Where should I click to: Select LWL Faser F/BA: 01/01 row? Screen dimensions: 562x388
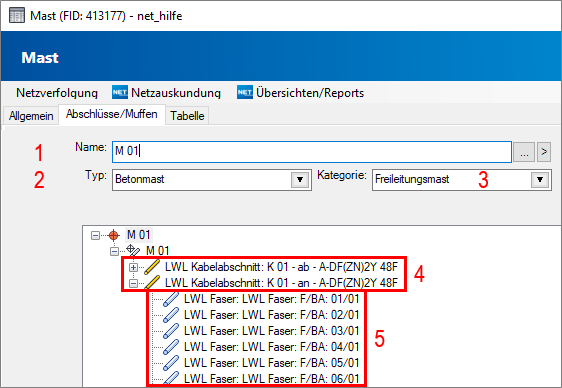click(x=271, y=299)
